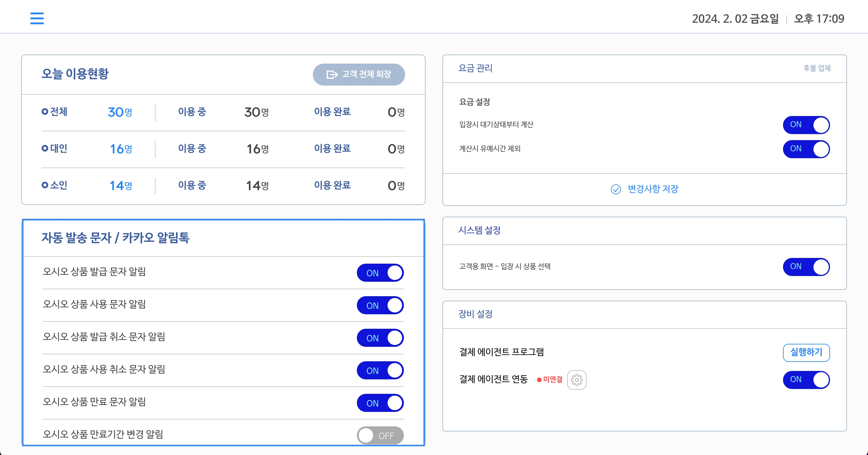This screenshot has height=455, width=868.
Task: Toggle 고객용 화면 입장 시 상품 선택 switch
Action: (x=806, y=267)
